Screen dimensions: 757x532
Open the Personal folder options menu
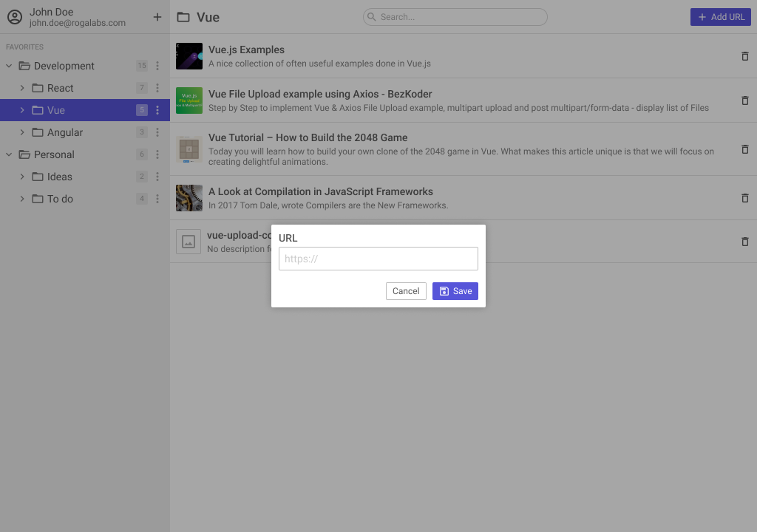coord(157,154)
